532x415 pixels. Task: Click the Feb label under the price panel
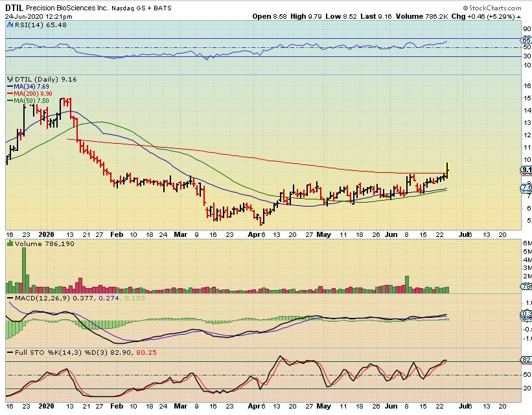[x=117, y=234]
